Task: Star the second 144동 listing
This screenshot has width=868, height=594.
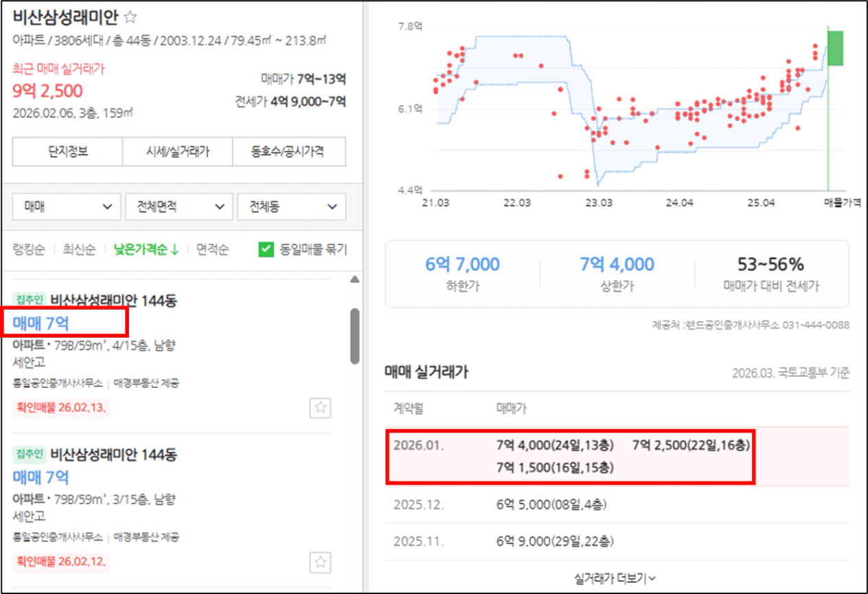Action: pos(320,562)
